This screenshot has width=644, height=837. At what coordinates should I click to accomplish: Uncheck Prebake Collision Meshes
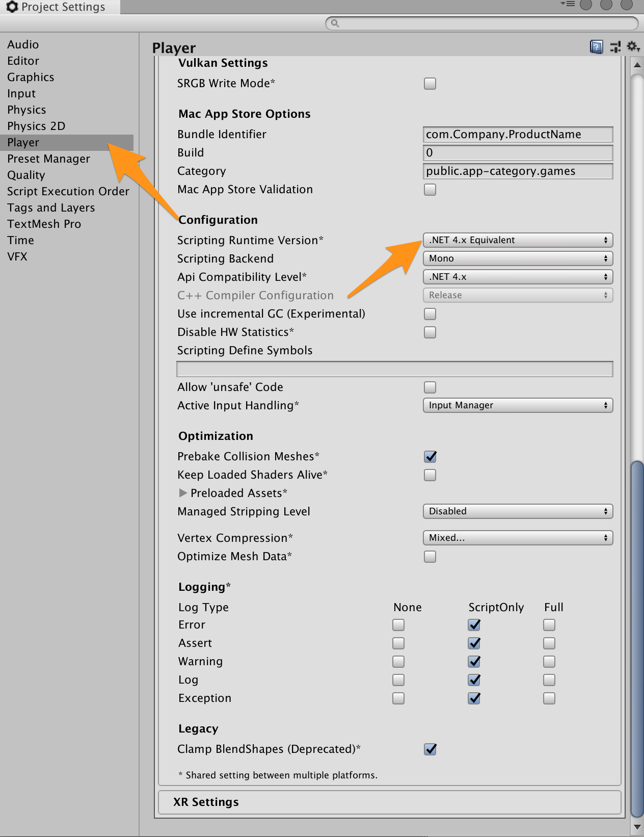(430, 457)
